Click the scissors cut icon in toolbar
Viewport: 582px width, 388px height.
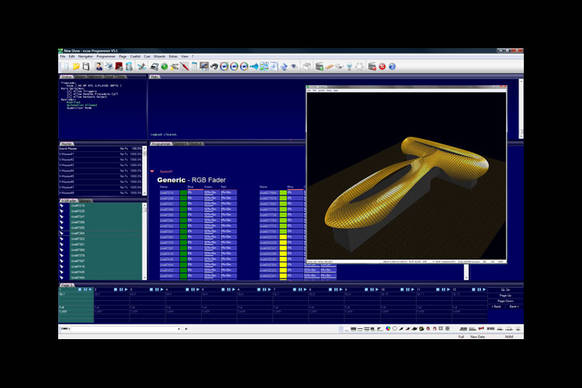[141, 66]
